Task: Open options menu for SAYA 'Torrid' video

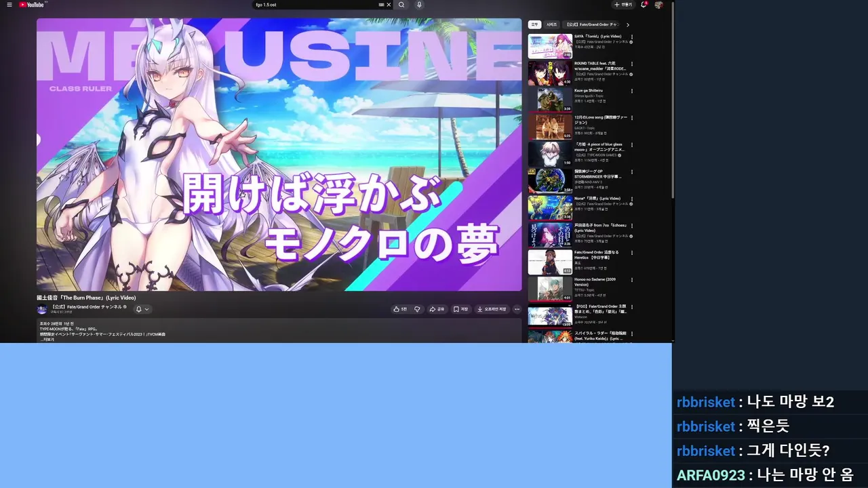Action: pos(631,37)
